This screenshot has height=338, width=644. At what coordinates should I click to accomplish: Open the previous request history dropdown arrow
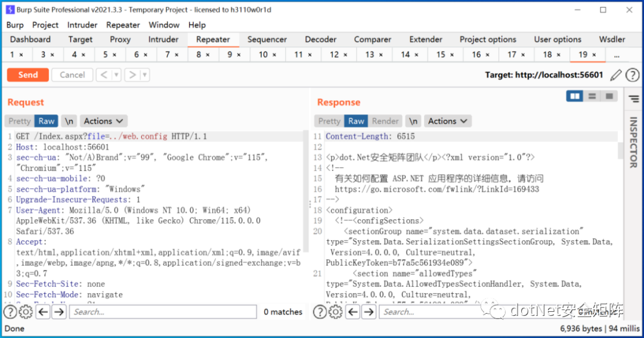[117, 75]
